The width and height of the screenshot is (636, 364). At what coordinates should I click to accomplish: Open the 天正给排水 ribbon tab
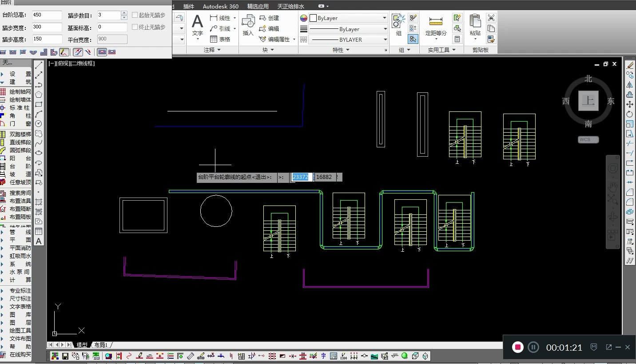coord(291,6)
